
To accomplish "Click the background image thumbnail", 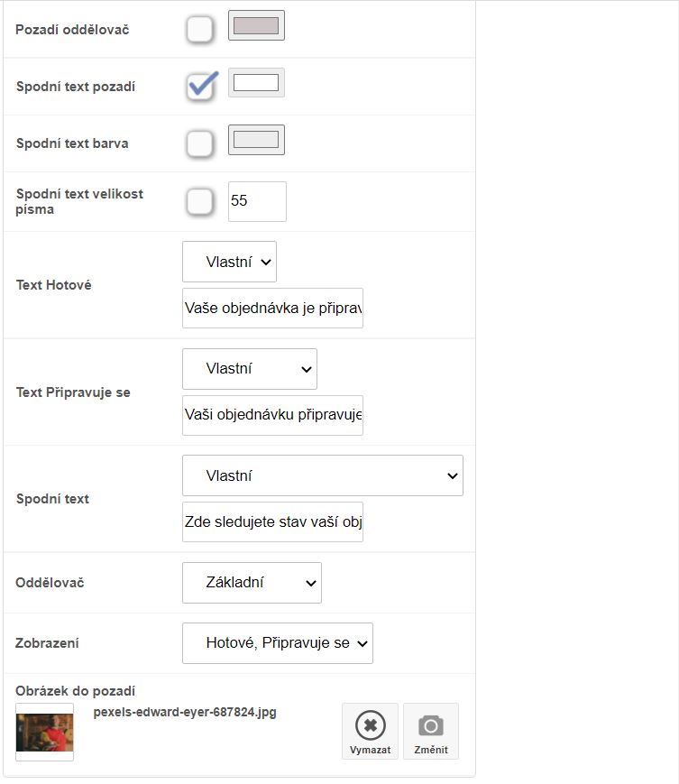I will click(44, 732).
